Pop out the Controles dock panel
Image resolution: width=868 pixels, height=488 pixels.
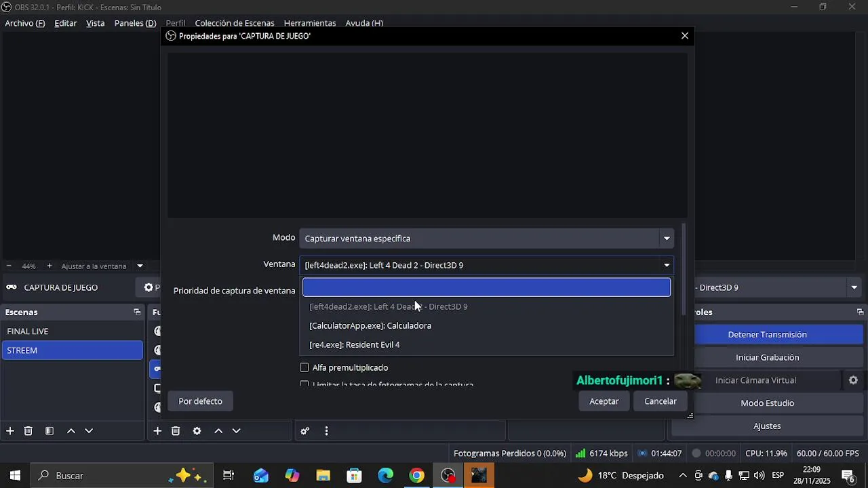point(860,312)
